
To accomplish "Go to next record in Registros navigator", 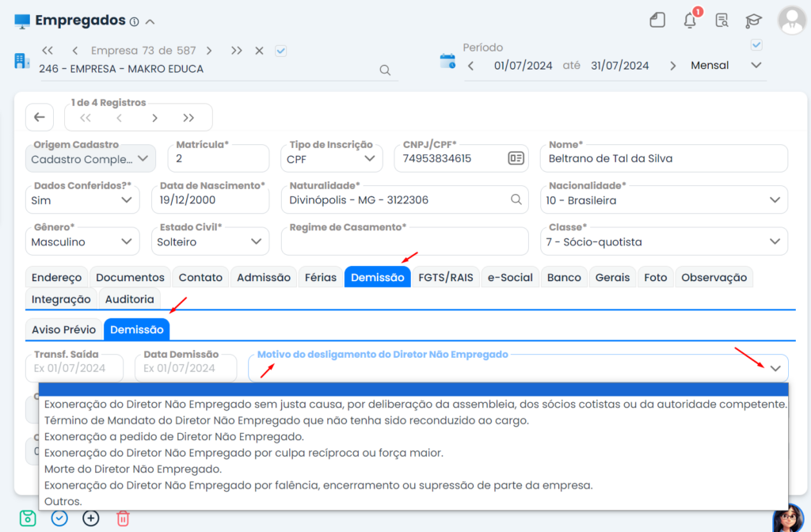I will click(154, 118).
